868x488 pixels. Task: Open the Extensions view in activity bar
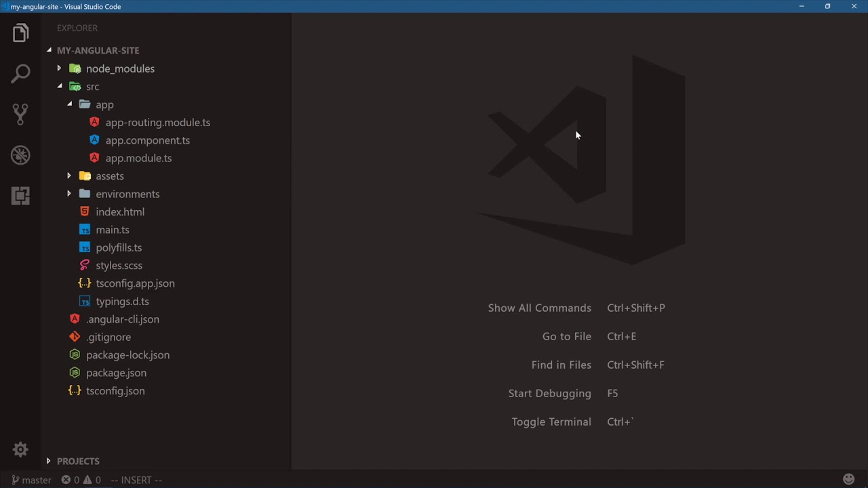click(20, 196)
